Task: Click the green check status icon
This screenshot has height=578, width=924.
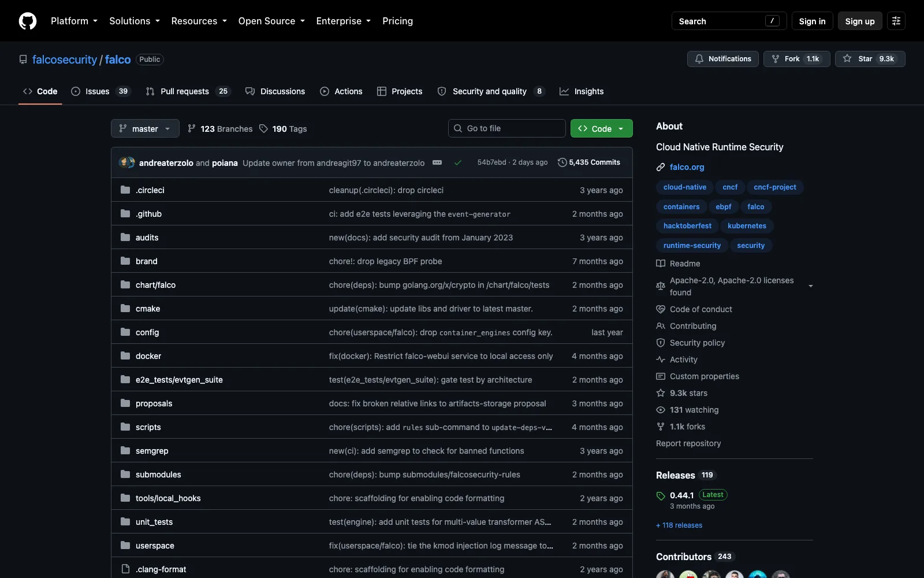Action: coord(458,162)
